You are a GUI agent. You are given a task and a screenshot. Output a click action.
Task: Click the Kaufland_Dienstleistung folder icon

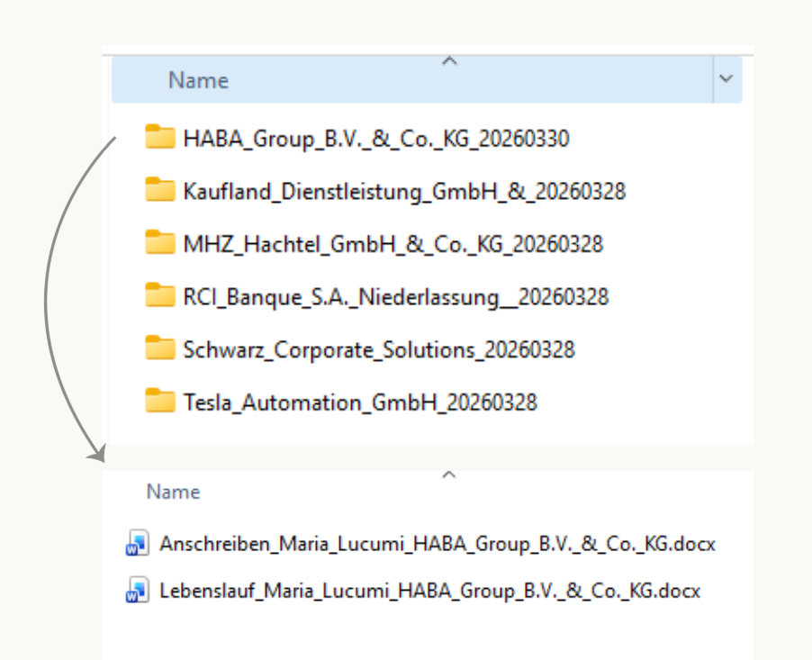(x=160, y=191)
